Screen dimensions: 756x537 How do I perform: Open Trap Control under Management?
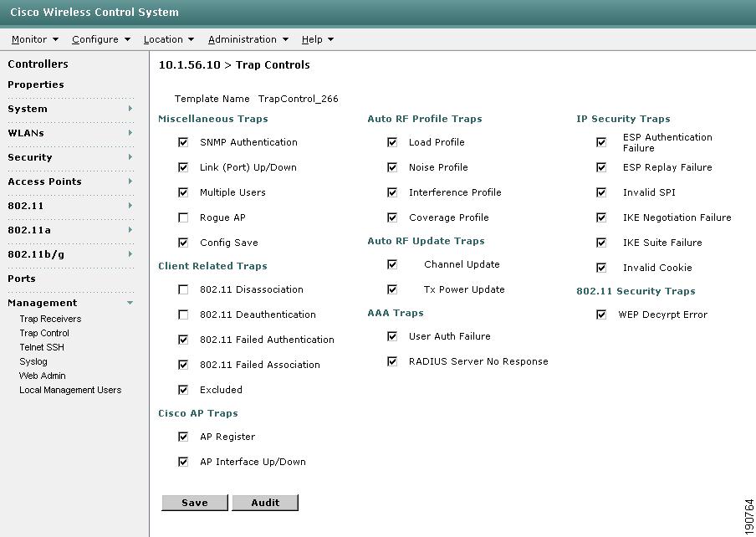44,333
